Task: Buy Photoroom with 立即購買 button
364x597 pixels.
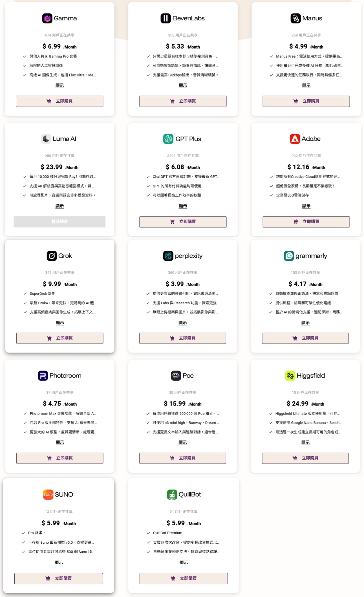Action: [60, 458]
